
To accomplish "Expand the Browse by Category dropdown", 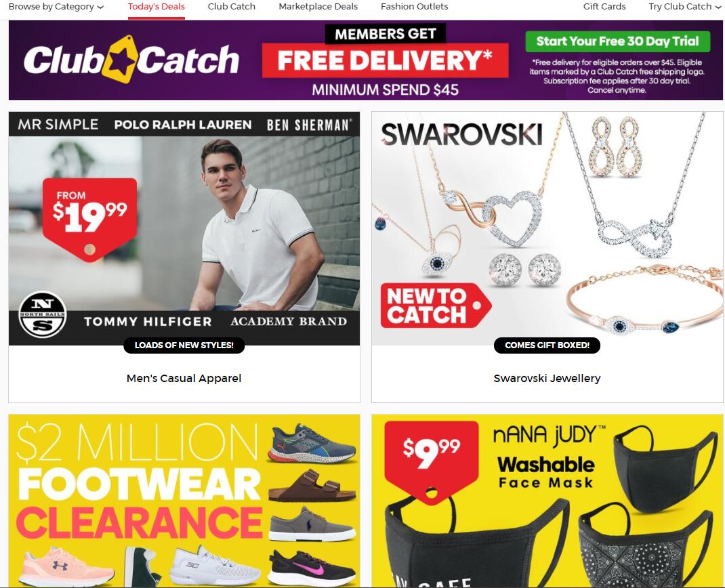I will [x=56, y=7].
